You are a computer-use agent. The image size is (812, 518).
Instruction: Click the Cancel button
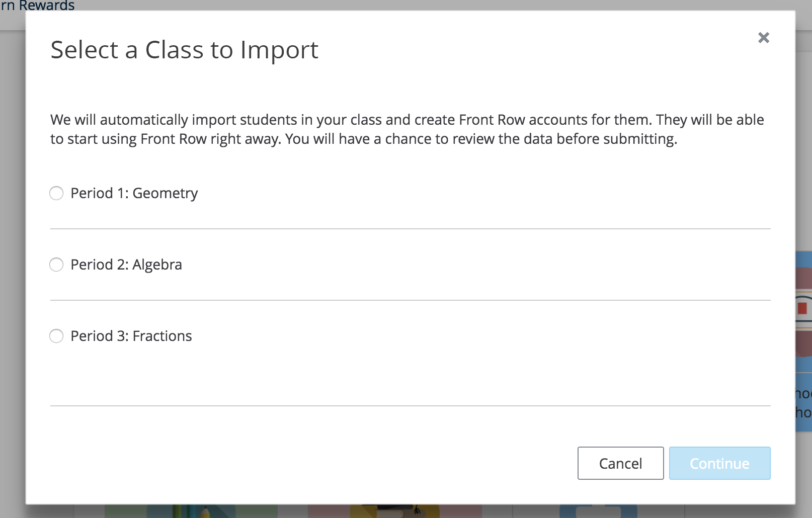click(x=620, y=463)
